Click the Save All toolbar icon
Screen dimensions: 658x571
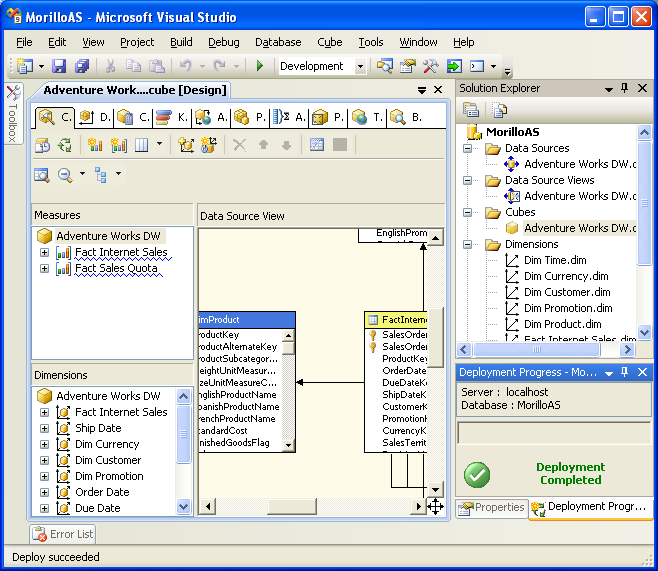(x=81, y=66)
